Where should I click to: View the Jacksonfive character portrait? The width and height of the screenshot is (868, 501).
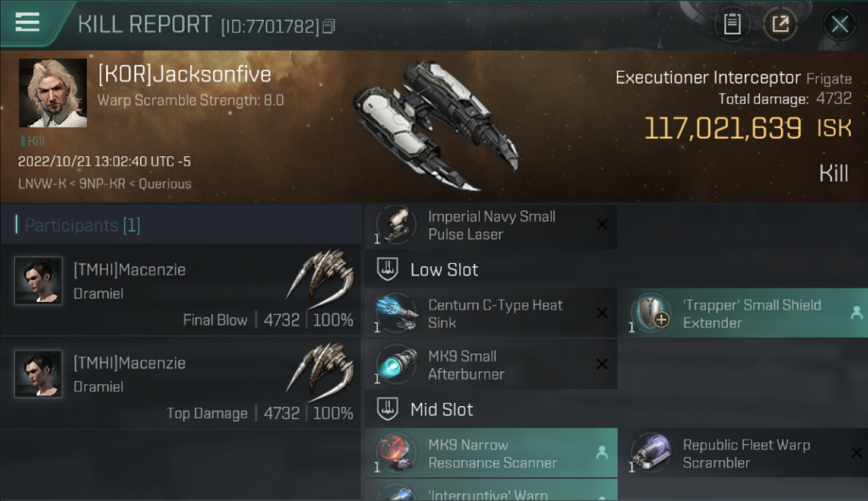tap(52, 93)
